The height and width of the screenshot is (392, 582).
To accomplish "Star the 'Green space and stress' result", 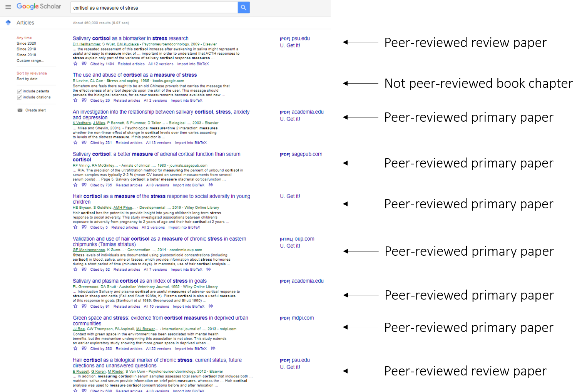I will (x=75, y=348).
